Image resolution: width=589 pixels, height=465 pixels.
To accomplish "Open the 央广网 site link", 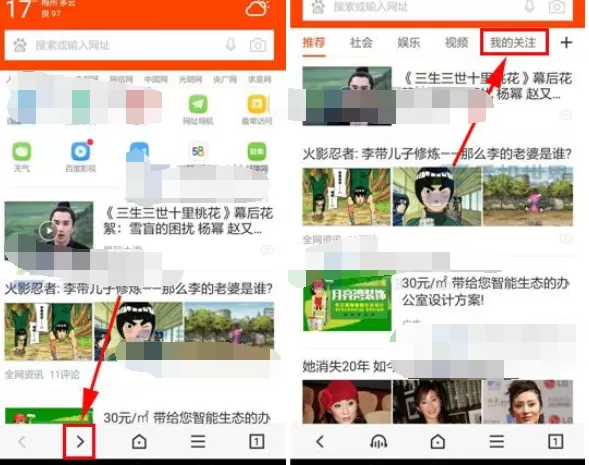I will [x=225, y=79].
